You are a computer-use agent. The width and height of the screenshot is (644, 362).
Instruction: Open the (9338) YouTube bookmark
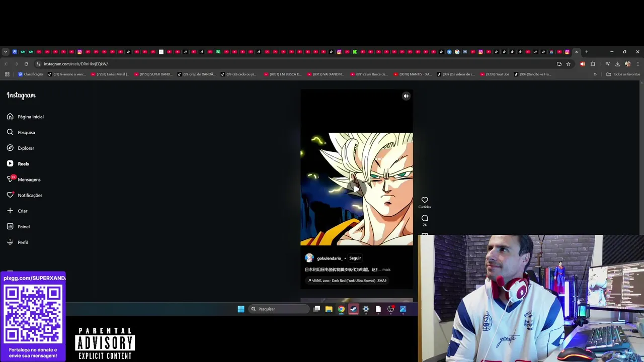(x=495, y=74)
